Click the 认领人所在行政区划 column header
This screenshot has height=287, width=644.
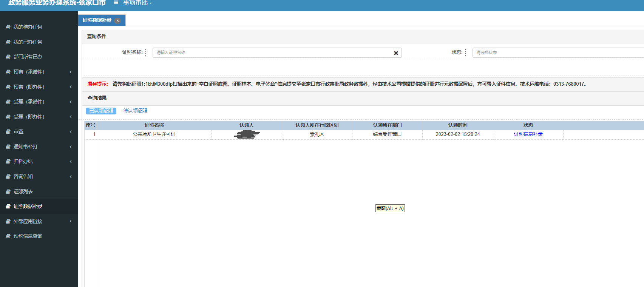(317, 125)
